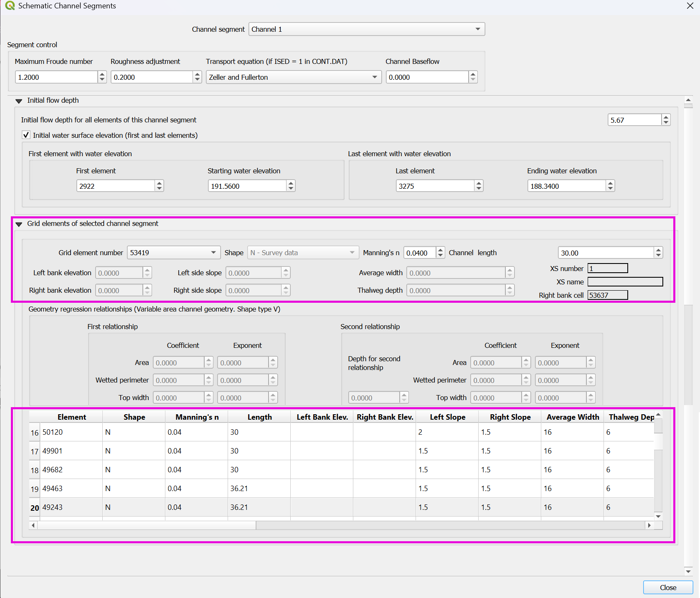Open the Channel segment dropdown
700x598 pixels.
[x=477, y=29]
